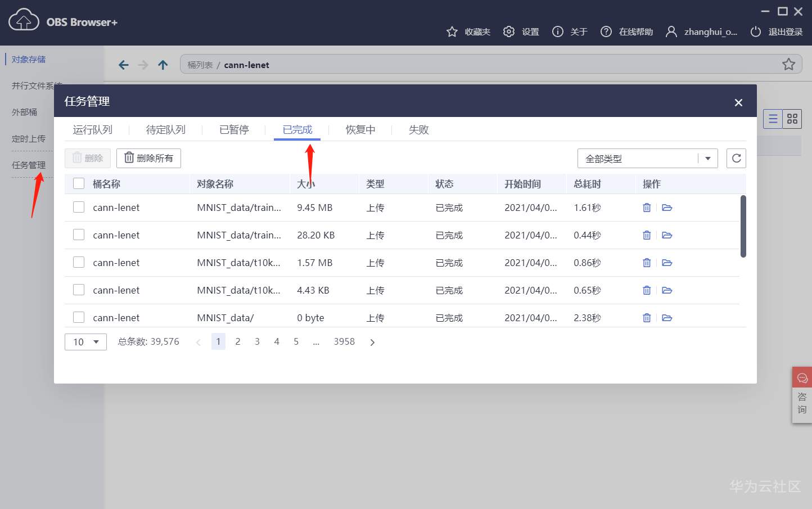This screenshot has width=812, height=509.
Task: Open the page size 10 dropdown
Action: click(x=85, y=342)
